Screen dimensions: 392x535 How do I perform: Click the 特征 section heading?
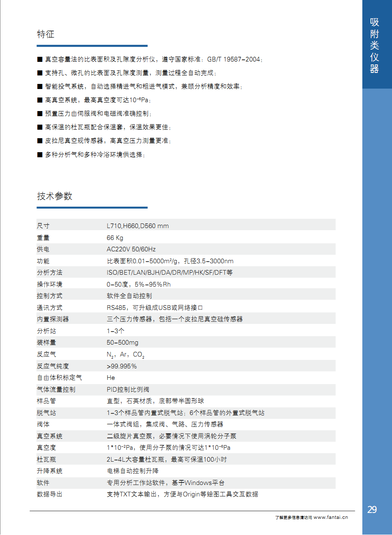pos(46,34)
